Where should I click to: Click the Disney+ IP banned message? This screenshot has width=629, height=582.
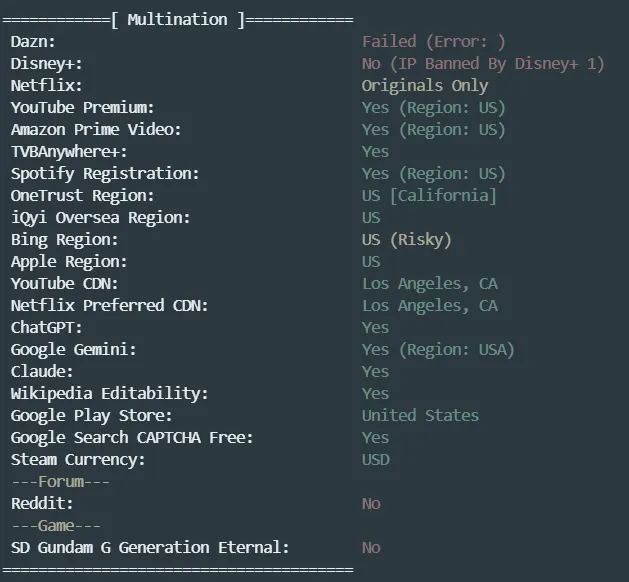click(483, 64)
